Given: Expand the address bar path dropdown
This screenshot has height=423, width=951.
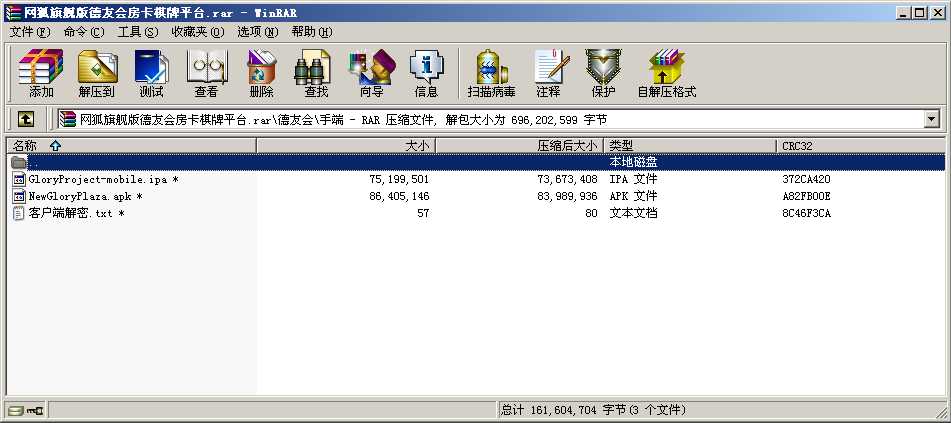Looking at the screenshot, I should point(932,120).
